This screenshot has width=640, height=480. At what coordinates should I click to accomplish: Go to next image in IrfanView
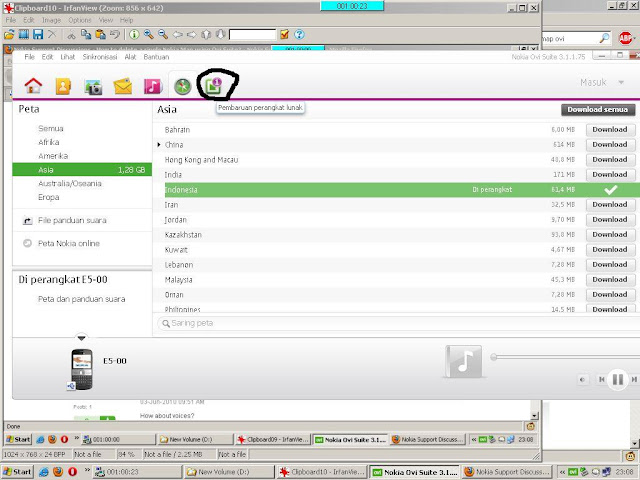click(x=191, y=35)
